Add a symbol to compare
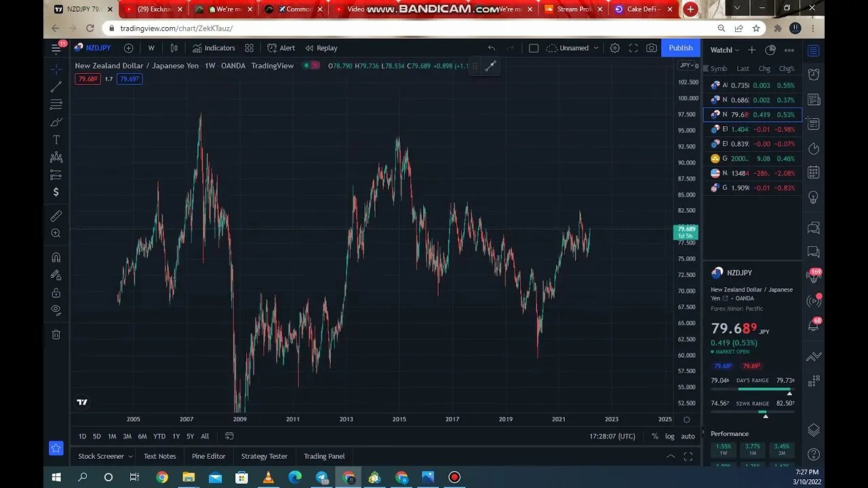This screenshot has height=488, width=868. point(128,48)
